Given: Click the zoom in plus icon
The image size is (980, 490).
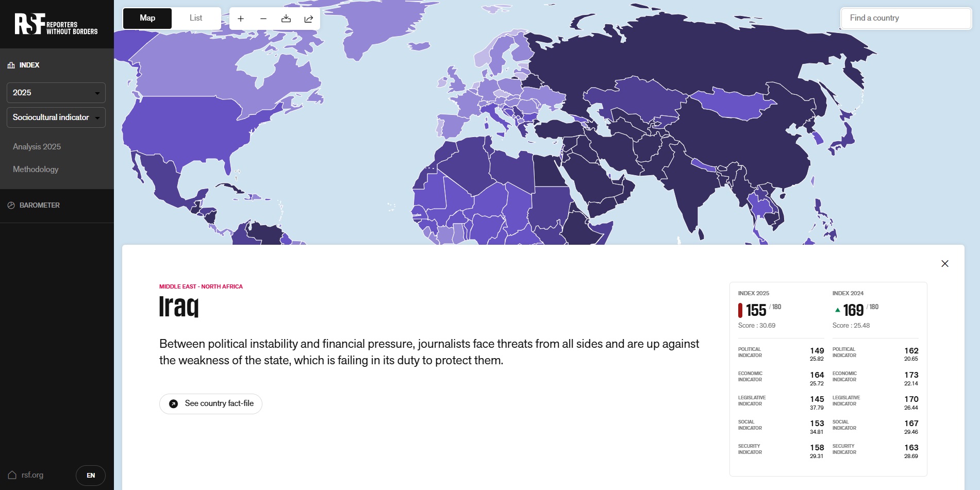Looking at the screenshot, I should click(x=241, y=19).
